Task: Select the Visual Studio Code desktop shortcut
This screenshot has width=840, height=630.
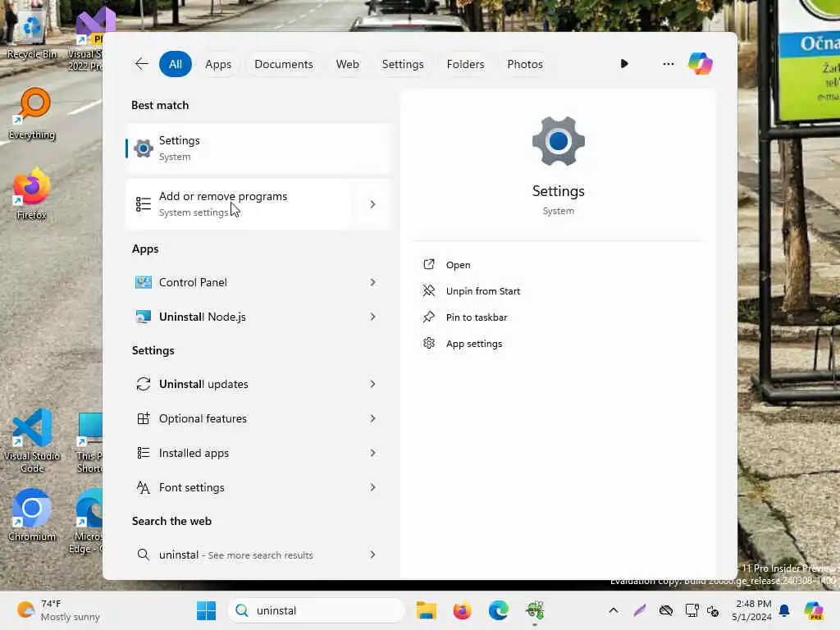Action: pyautogui.click(x=32, y=441)
